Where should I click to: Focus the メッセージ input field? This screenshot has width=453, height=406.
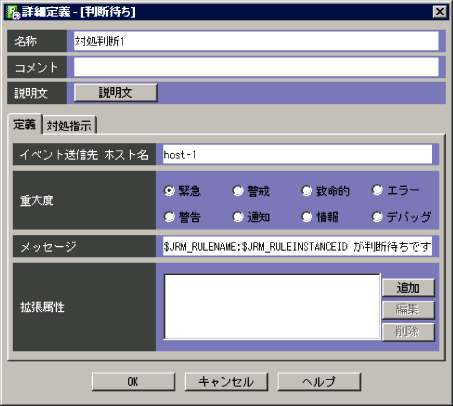(297, 246)
